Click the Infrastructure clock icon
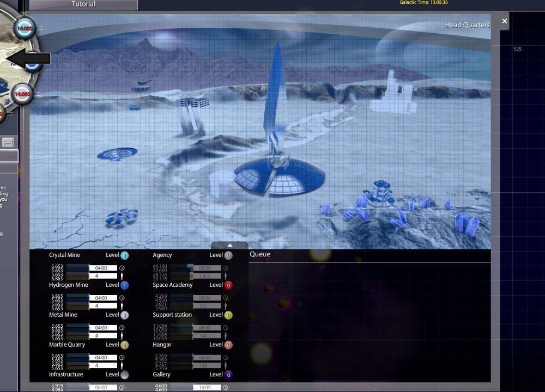The height and width of the screenshot is (392, 545). tap(122, 388)
